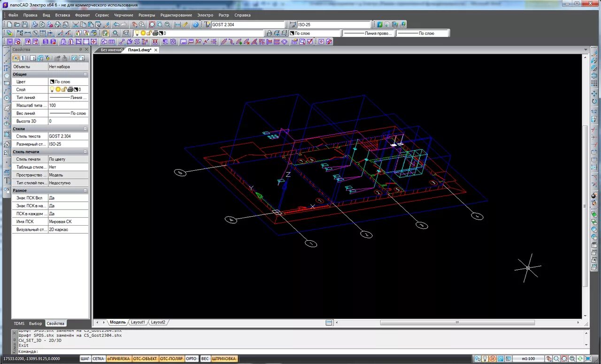Click the Match Properties brush icon
The width and height of the screenshot is (601, 364).
pos(106,24)
